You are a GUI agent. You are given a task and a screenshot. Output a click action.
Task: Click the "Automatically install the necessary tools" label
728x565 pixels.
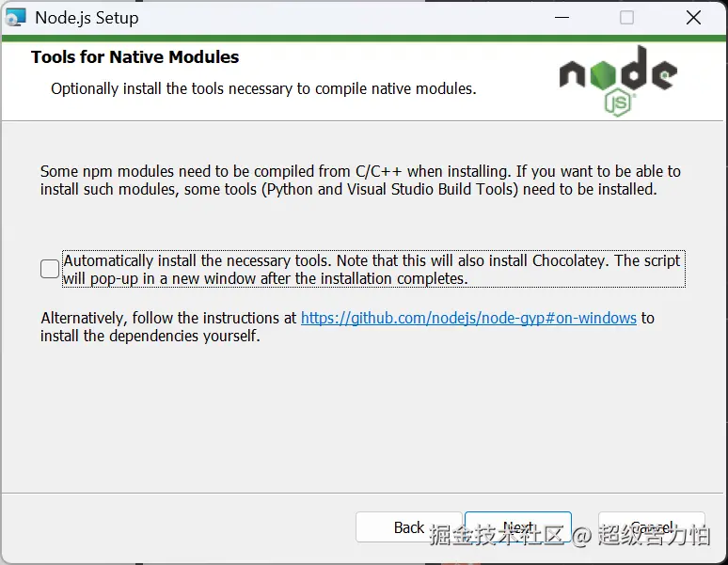373,269
